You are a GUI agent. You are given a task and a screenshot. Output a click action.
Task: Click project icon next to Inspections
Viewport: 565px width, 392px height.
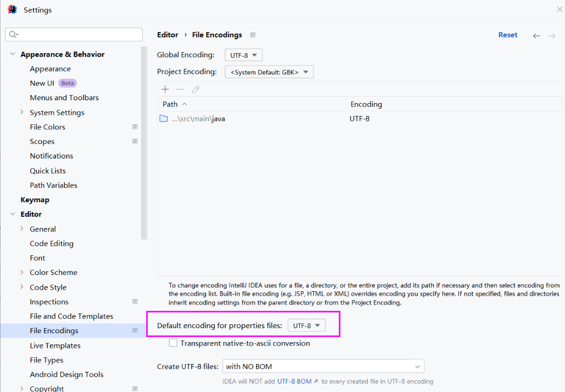coord(135,302)
